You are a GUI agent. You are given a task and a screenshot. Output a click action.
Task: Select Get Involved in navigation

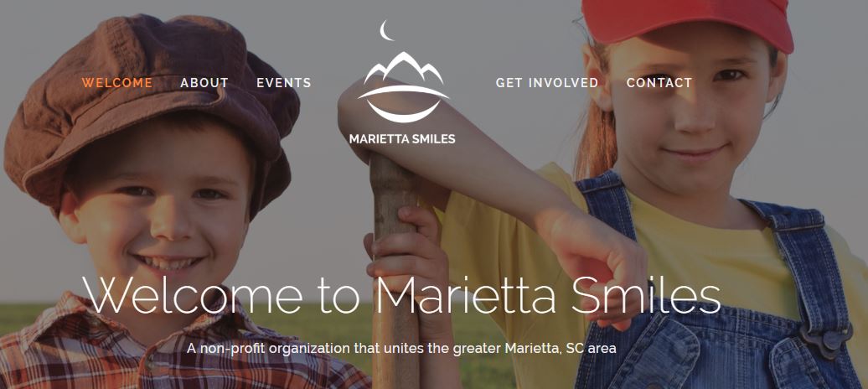point(547,82)
